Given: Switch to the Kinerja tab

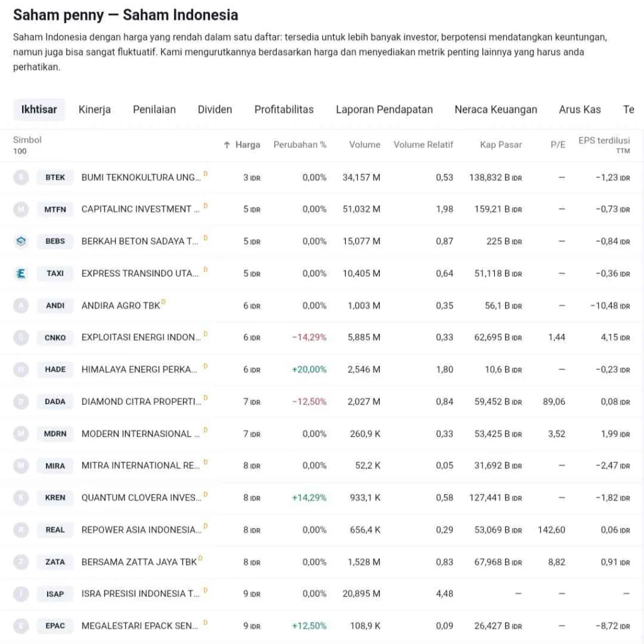Looking at the screenshot, I should click(94, 109).
